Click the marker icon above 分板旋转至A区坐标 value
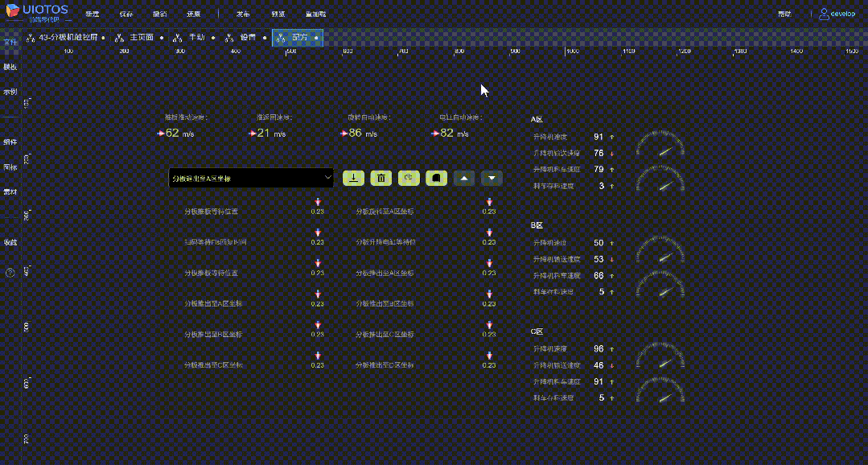 pos(489,202)
